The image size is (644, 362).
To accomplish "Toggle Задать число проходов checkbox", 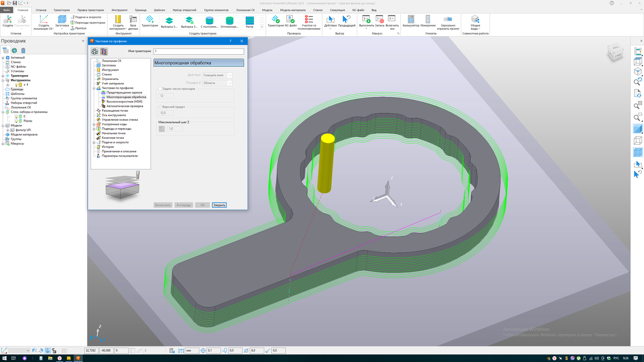I will pyautogui.click(x=160, y=88).
